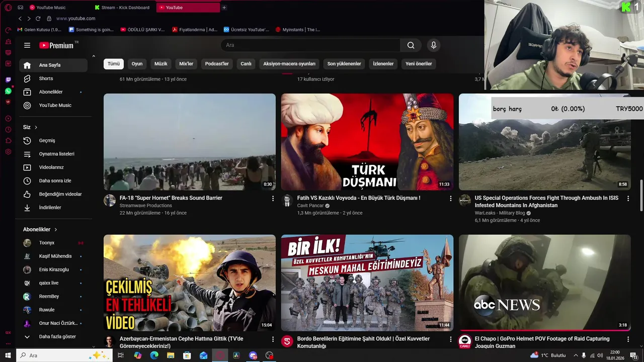Viewport: 644px width, 362px height.
Task: Open Videolarınız in the sidebar
Action: point(53,167)
